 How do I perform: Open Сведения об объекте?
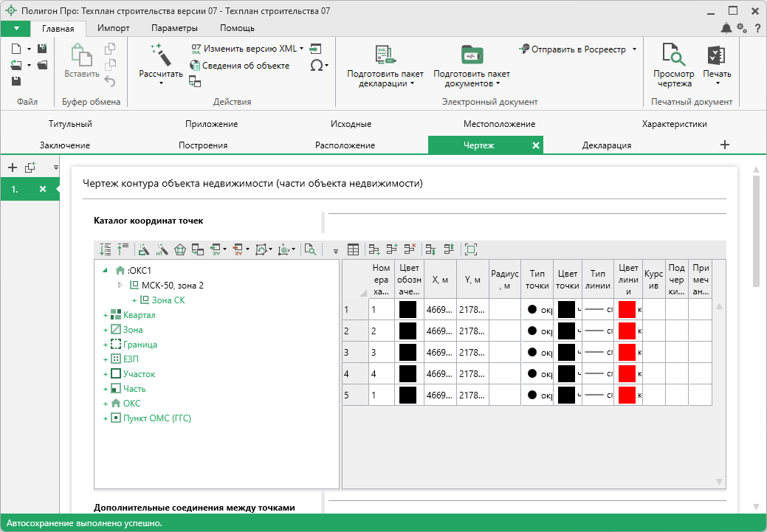click(x=245, y=66)
